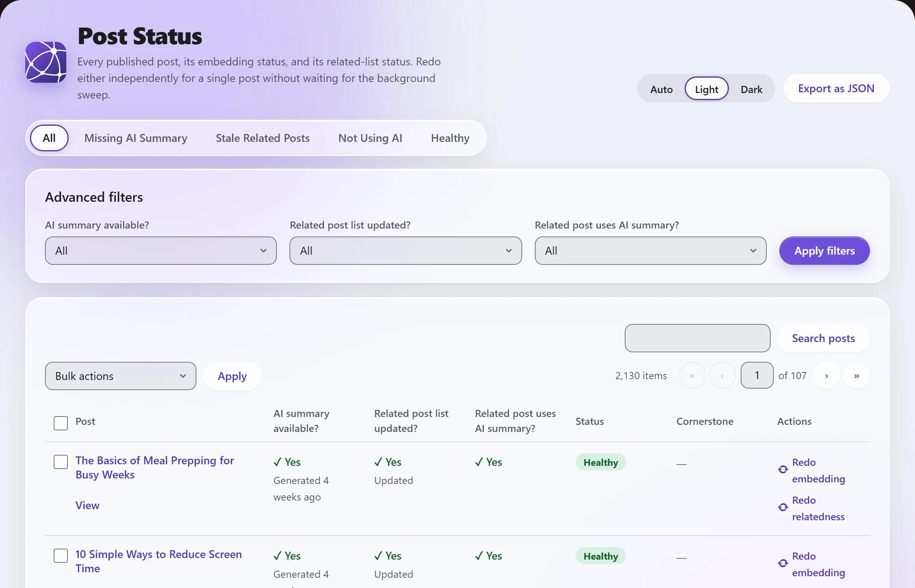
Task: Check the box for 10 Simple Ways to Reduce Screen Time
Action: (x=61, y=555)
